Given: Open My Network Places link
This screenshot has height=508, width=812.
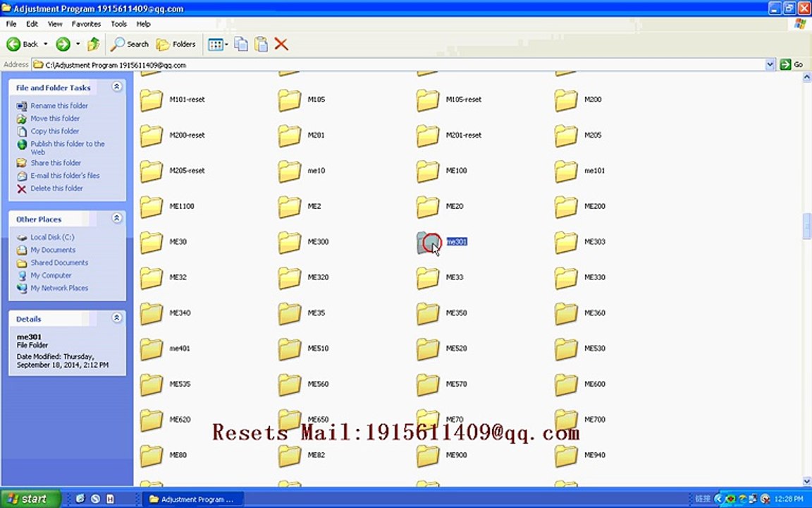Looking at the screenshot, I should pyautogui.click(x=59, y=288).
